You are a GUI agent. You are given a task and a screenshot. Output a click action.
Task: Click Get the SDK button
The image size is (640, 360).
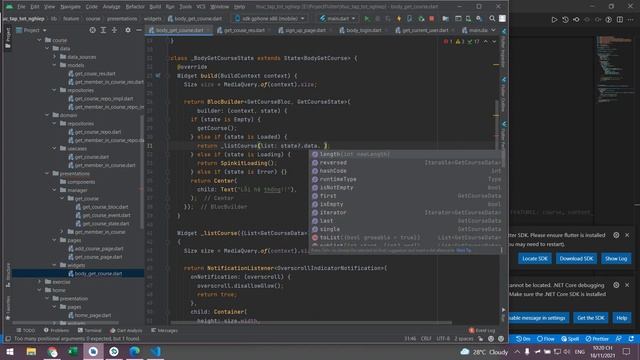click(590, 318)
